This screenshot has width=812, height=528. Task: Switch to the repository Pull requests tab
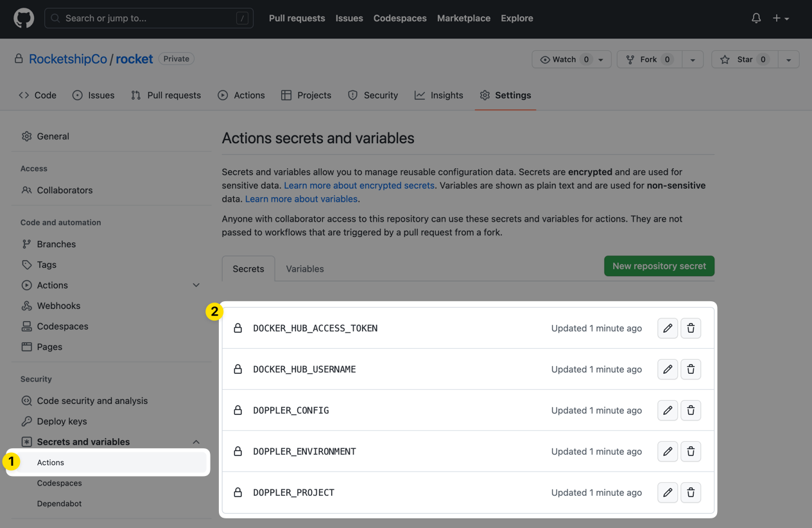(x=166, y=95)
